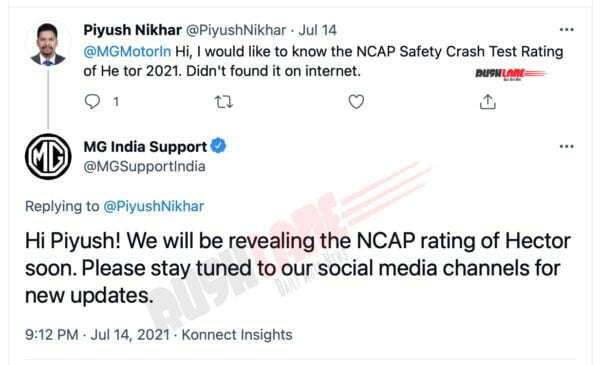Open the Jul 14 tweet timestamp
The width and height of the screenshot is (600, 365).
(x=317, y=30)
